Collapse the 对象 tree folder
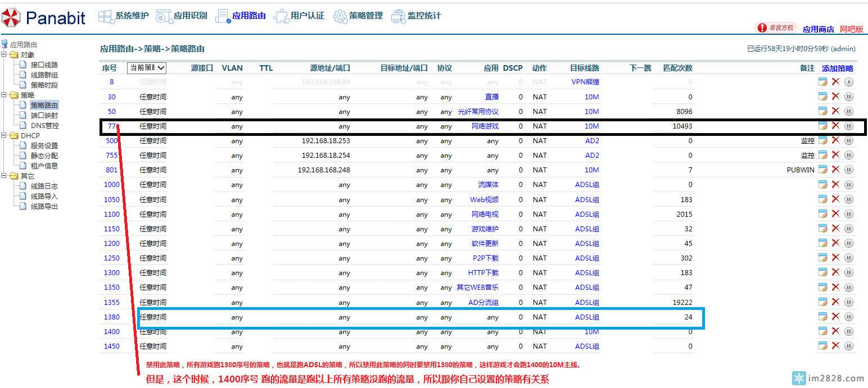The height and width of the screenshot is (388, 868). coord(4,55)
